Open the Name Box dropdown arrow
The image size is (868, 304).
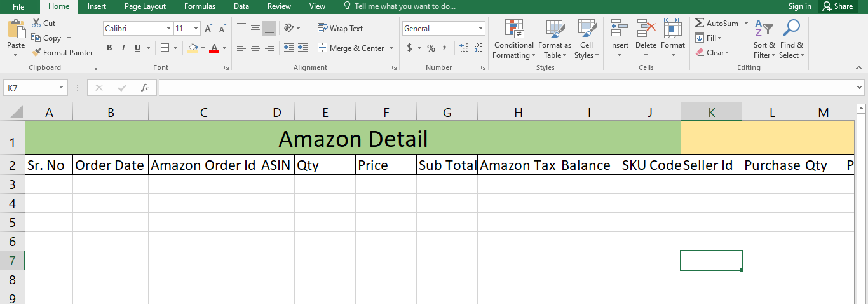pyautogui.click(x=62, y=88)
